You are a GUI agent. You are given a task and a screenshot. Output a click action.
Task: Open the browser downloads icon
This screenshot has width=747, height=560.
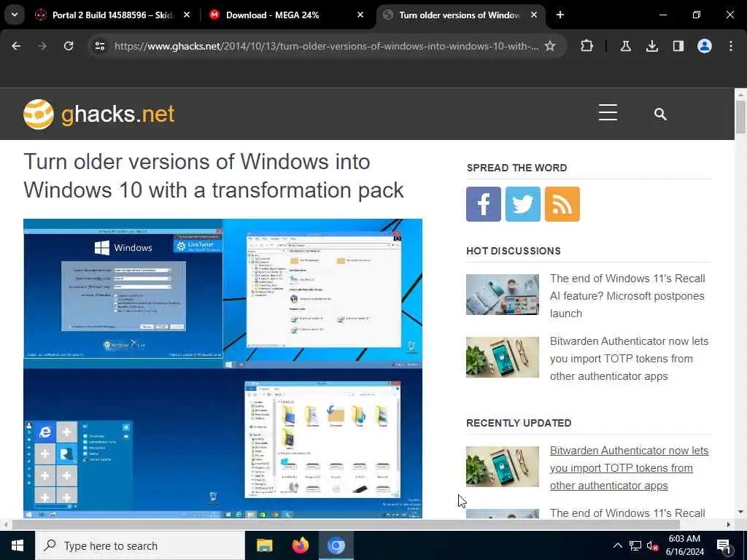(651, 46)
